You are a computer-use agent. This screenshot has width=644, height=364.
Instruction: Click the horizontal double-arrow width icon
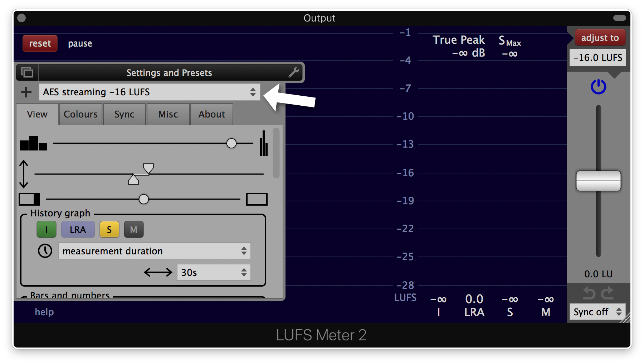[158, 272]
